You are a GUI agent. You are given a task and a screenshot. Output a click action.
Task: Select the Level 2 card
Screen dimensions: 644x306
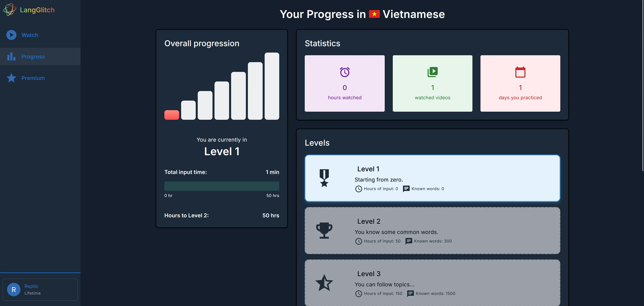click(x=432, y=230)
